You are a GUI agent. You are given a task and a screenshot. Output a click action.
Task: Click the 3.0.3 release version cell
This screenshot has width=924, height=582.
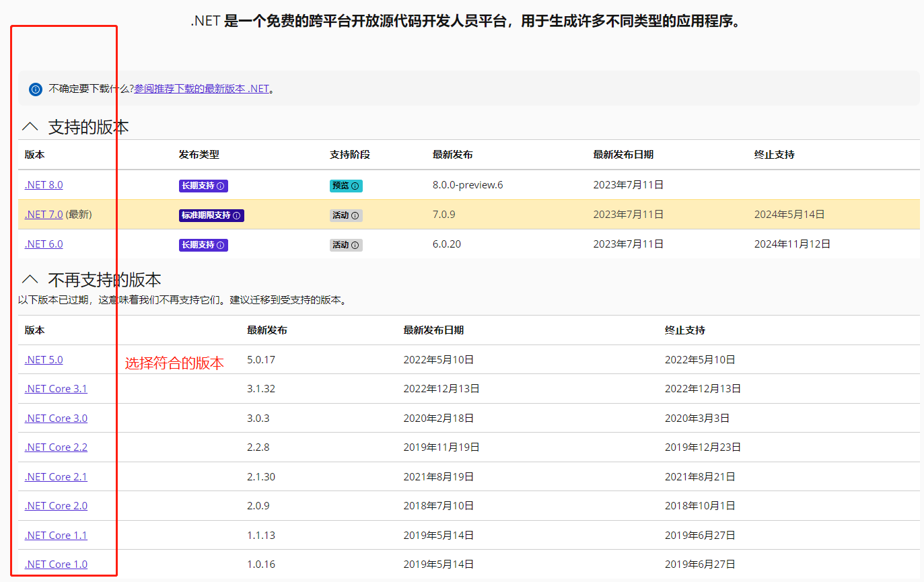258,419
